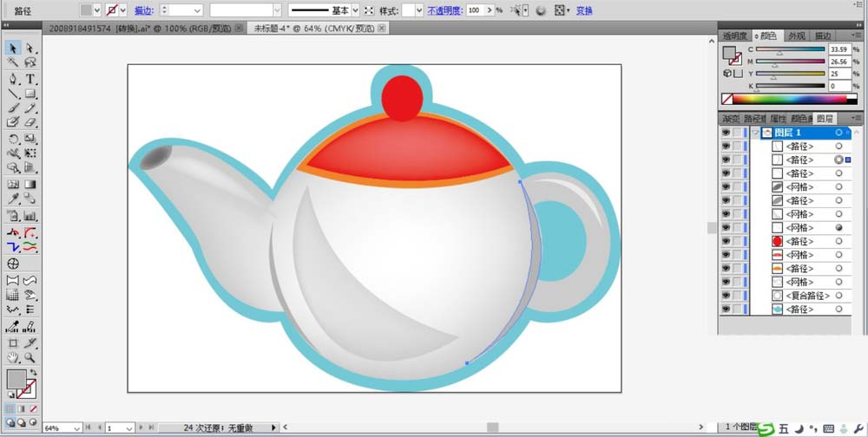Select the Magic Wand tool
The image size is (868, 437).
(13, 62)
